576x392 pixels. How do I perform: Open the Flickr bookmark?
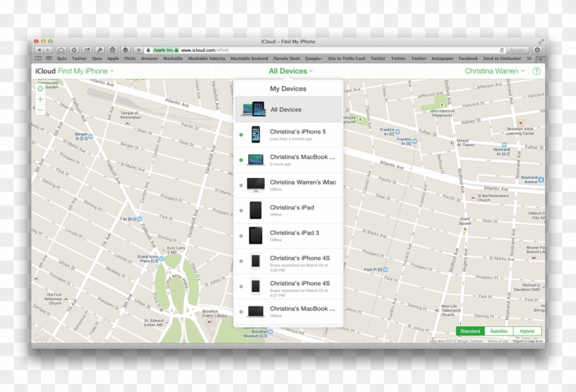point(130,58)
